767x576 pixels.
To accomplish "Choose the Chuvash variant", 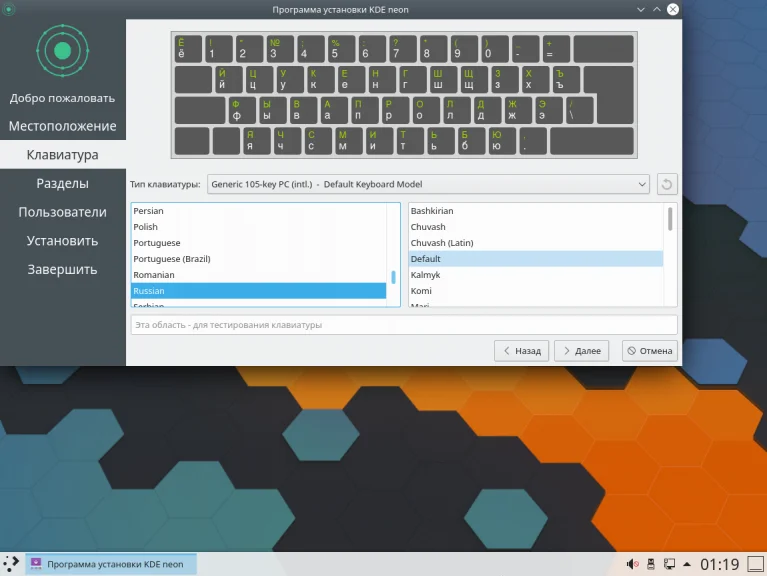I will coord(536,227).
